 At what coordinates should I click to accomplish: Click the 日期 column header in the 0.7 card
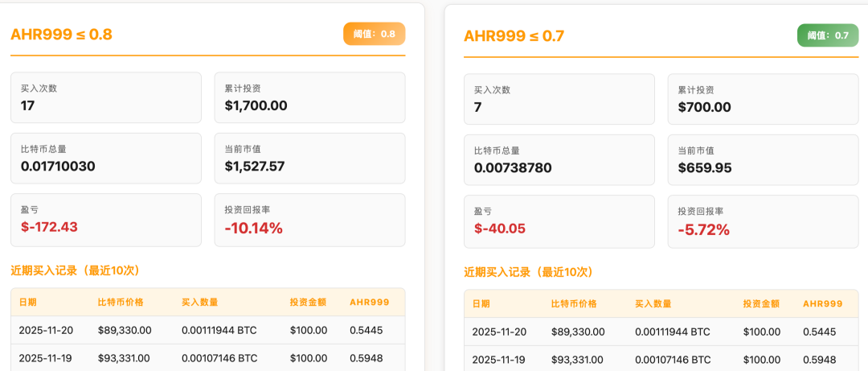tap(481, 304)
